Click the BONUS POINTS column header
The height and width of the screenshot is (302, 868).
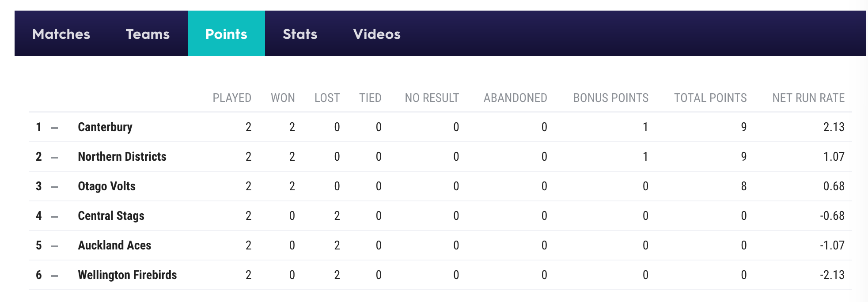pyautogui.click(x=610, y=98)
